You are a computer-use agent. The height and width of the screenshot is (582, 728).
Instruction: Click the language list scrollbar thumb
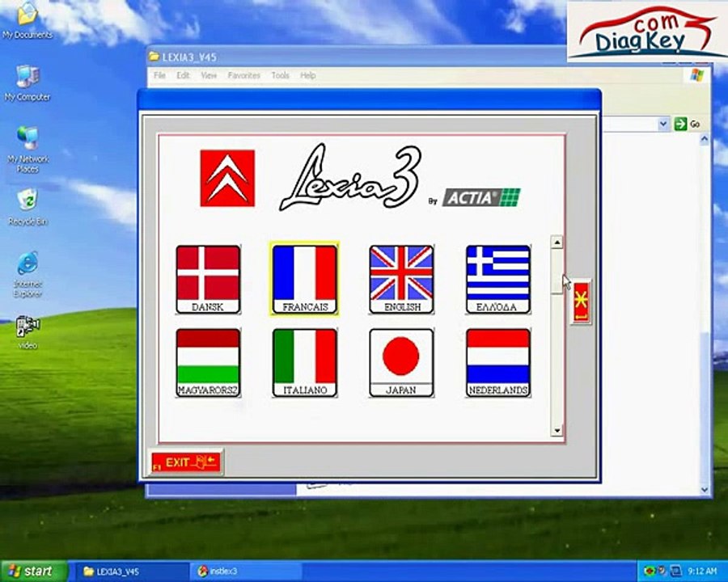[557, 271]
